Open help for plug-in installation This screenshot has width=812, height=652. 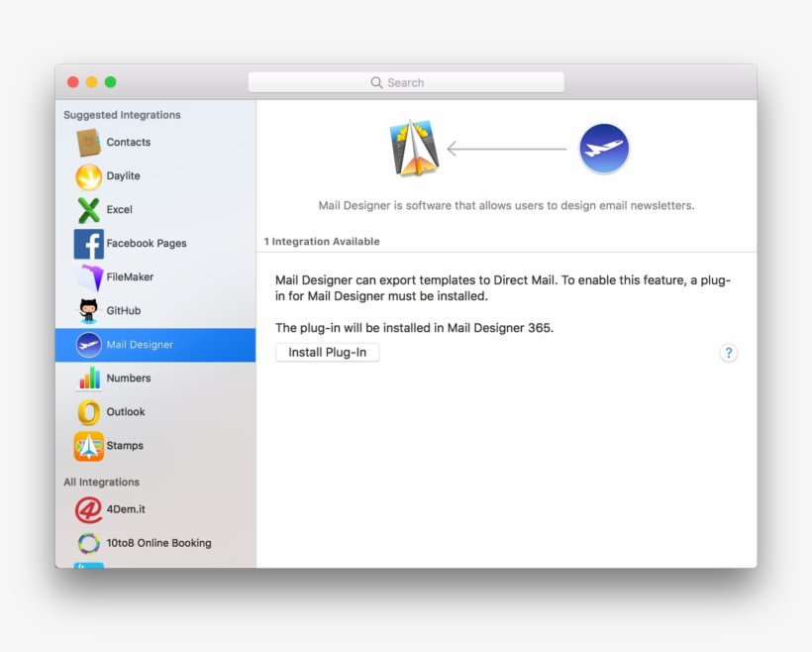[x=729, y=352]
